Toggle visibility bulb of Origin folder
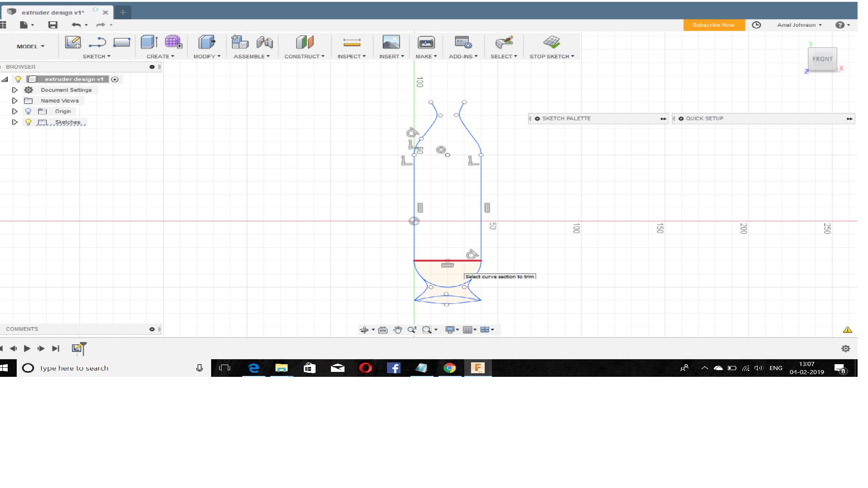This screenshot has height=488, width=868. 28,111
